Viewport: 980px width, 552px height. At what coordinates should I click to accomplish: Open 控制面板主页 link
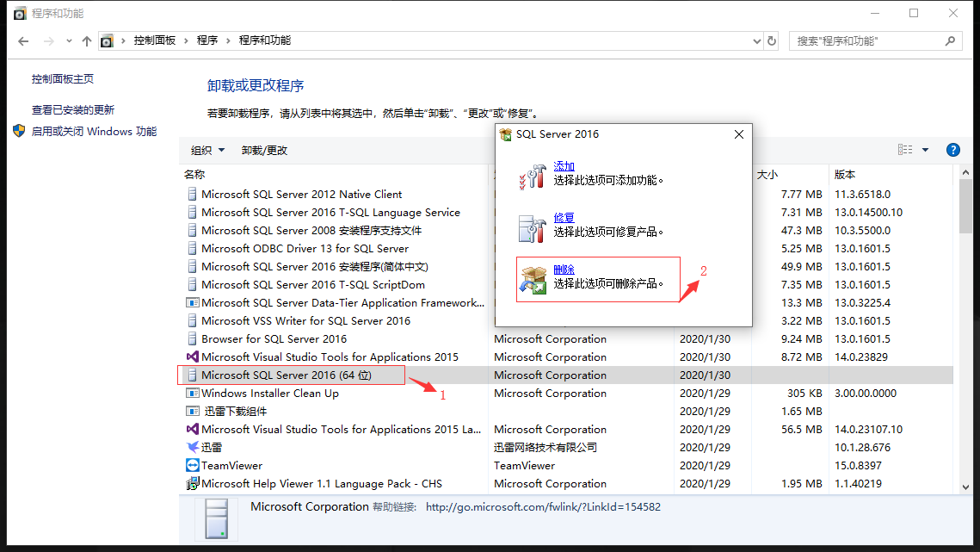point(63,79)
